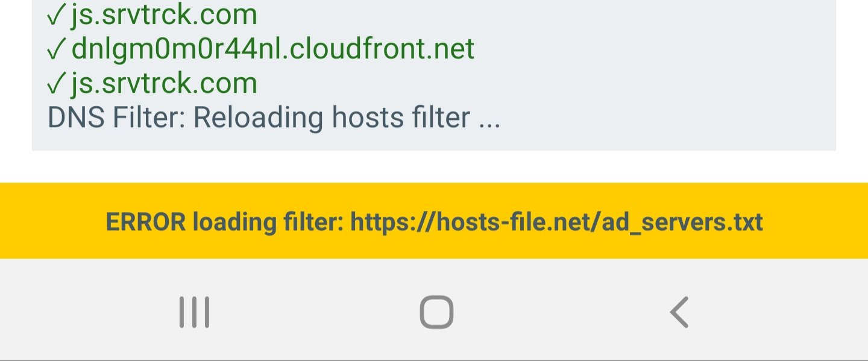Click checkmark beside the lower js.srvtrck.com entry
The width and height of the screenshot is (868, 361).
56,84
